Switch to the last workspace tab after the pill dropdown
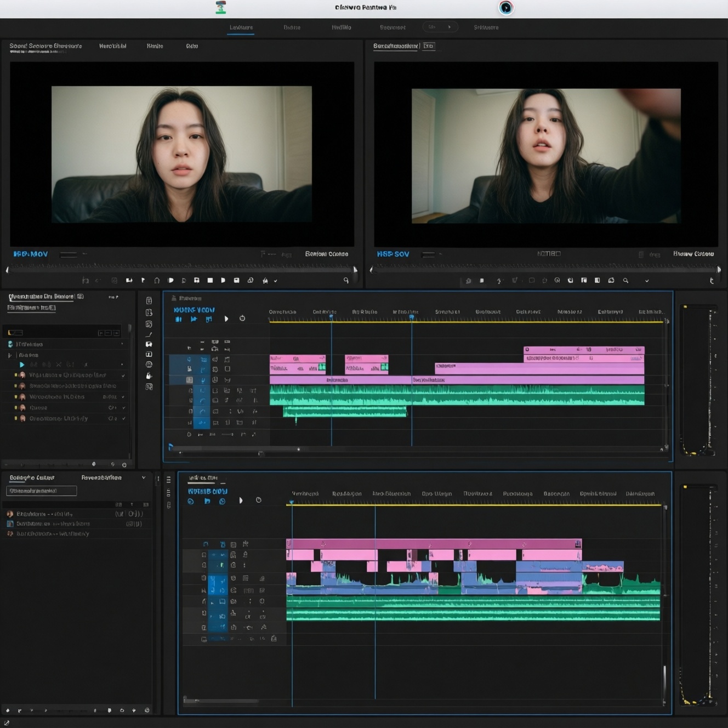The width and height of the screenshot is (728, 728). 486,27
